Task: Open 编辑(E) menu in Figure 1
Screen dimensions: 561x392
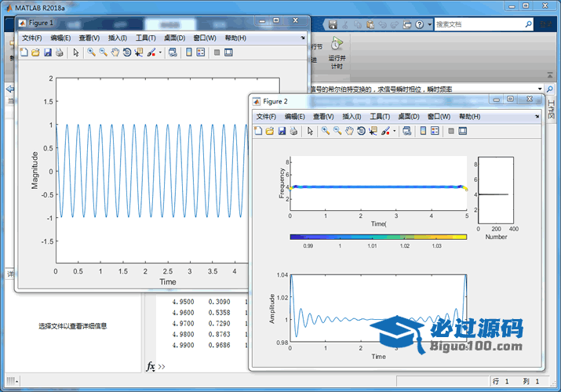Action: [60, 38]
